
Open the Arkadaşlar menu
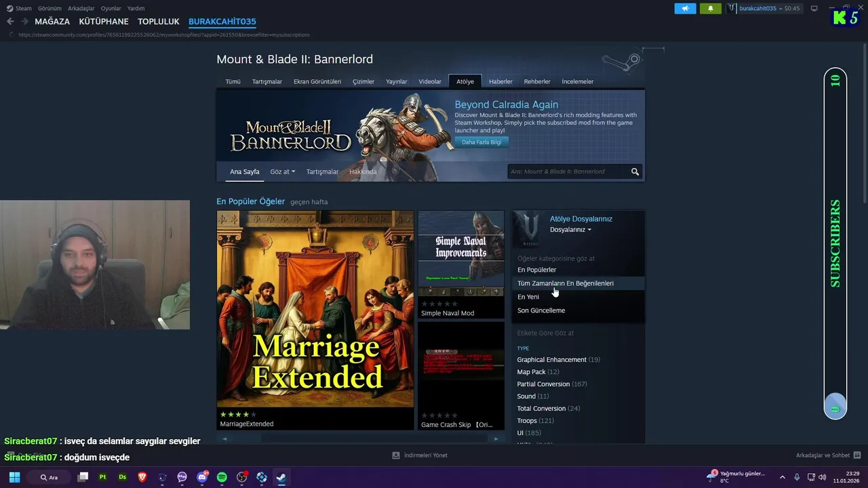click(81, 8)
